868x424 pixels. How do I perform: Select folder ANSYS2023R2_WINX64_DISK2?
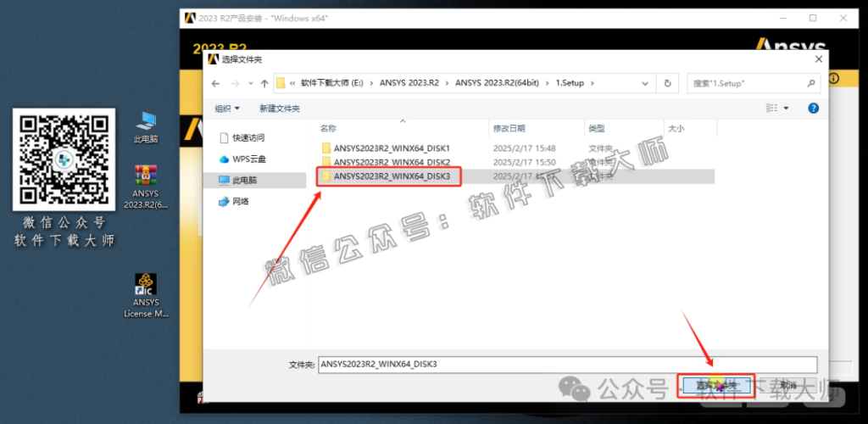click(x=392, y=162)
